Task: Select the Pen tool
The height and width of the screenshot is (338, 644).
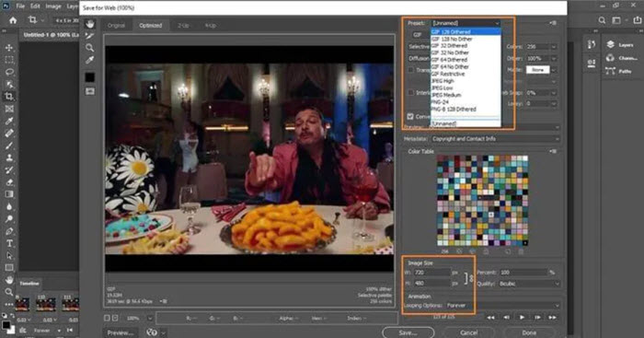Action: click(x=9, y=231)
